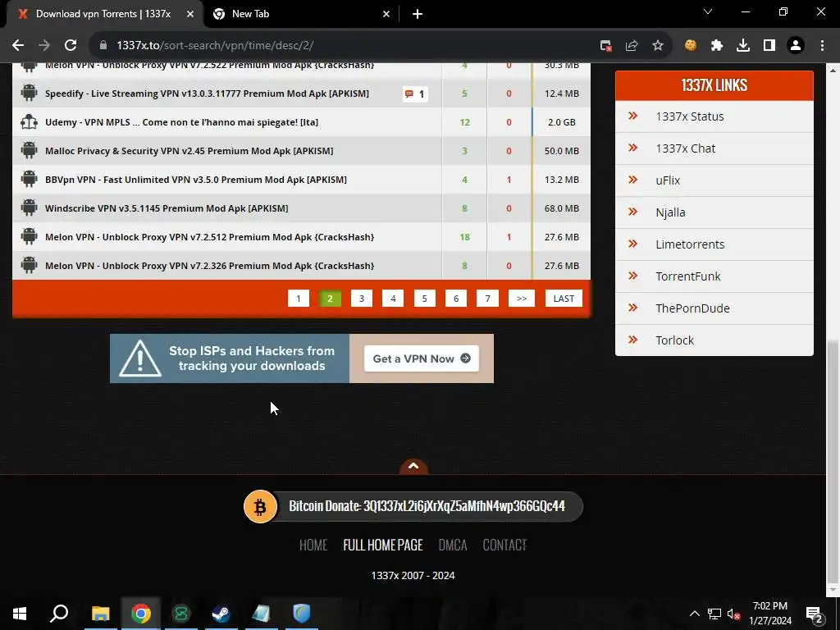
Task: Click the Android icon beside Speedify torrent
Action: pyautogui.click(x=29, y=94)
